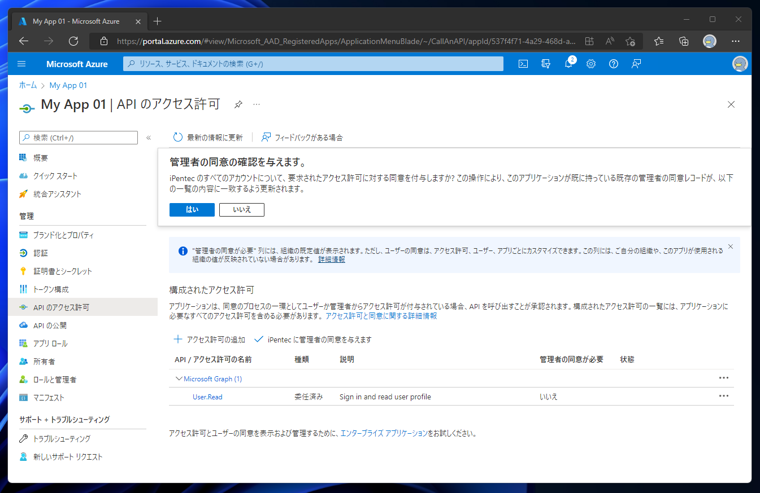
Task: Open portal settings gear icon
Action: (591, 64)
